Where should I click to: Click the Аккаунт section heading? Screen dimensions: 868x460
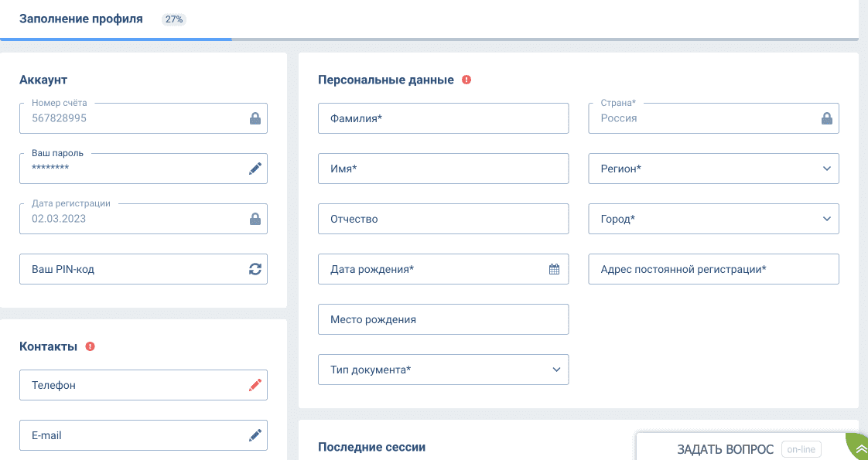43,80
